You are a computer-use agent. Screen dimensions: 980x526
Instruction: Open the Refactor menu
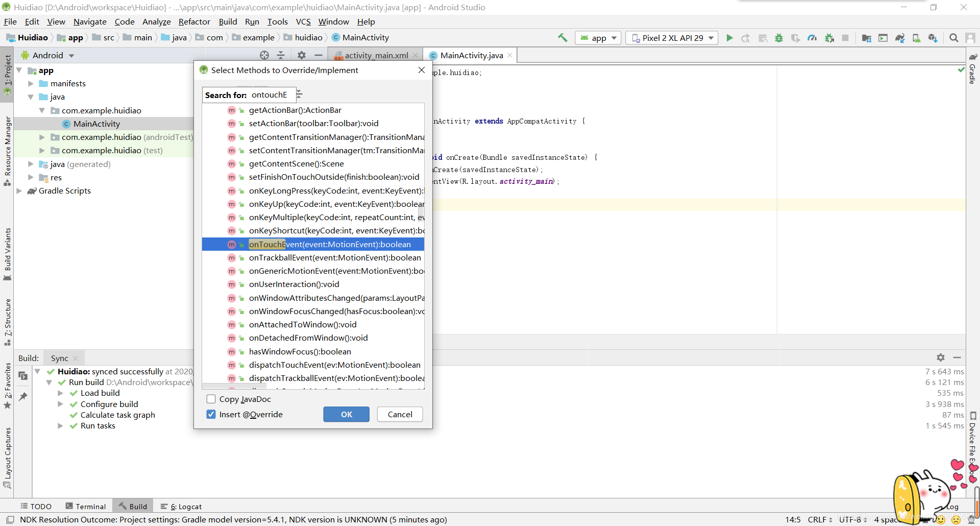point(194,21)
